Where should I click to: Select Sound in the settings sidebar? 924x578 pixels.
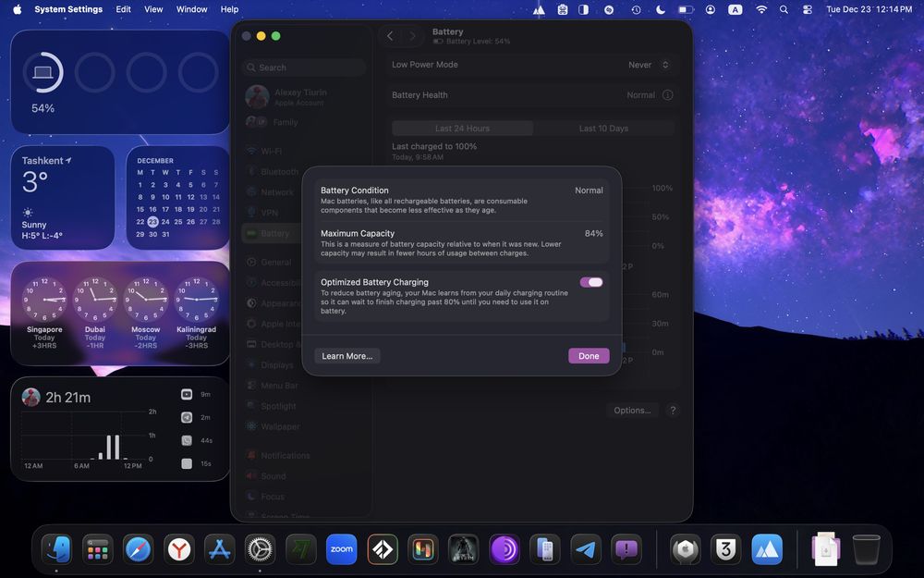point(305,476)
